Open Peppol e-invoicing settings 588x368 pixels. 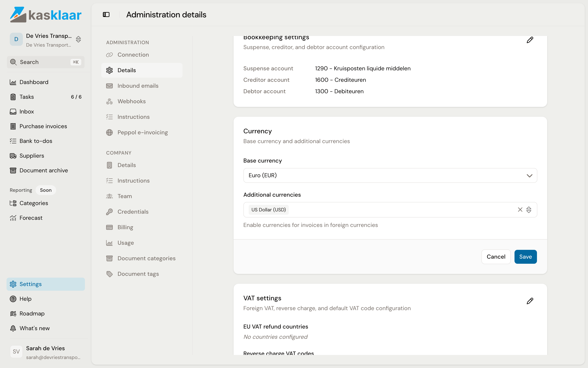click(142, 132)
